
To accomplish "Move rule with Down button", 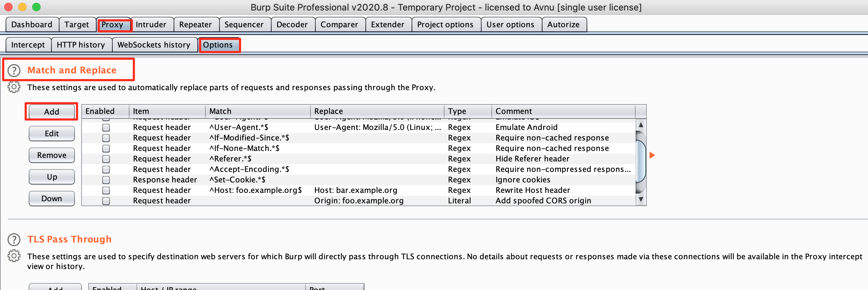I will click(x=52, y=198).
